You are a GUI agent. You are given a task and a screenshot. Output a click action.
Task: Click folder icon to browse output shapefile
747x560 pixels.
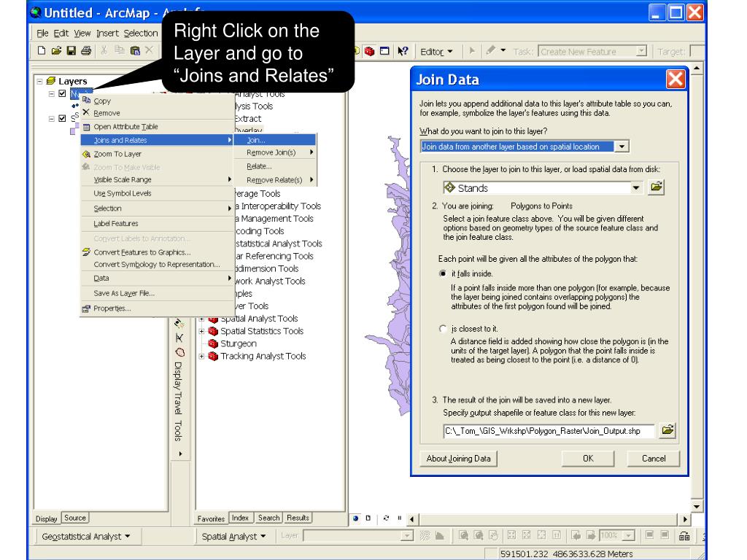[x=667, y=430]
